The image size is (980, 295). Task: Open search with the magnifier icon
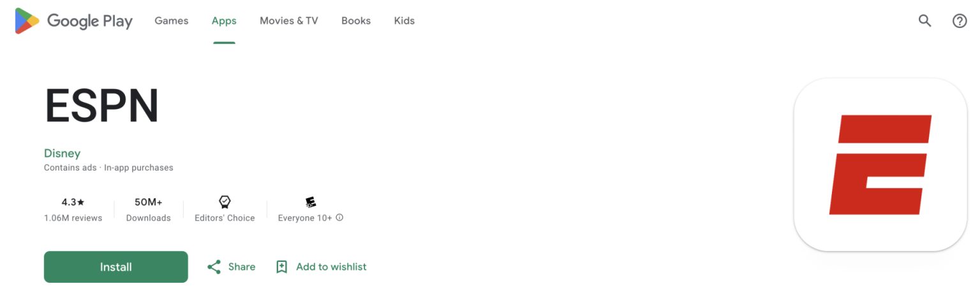924,21
